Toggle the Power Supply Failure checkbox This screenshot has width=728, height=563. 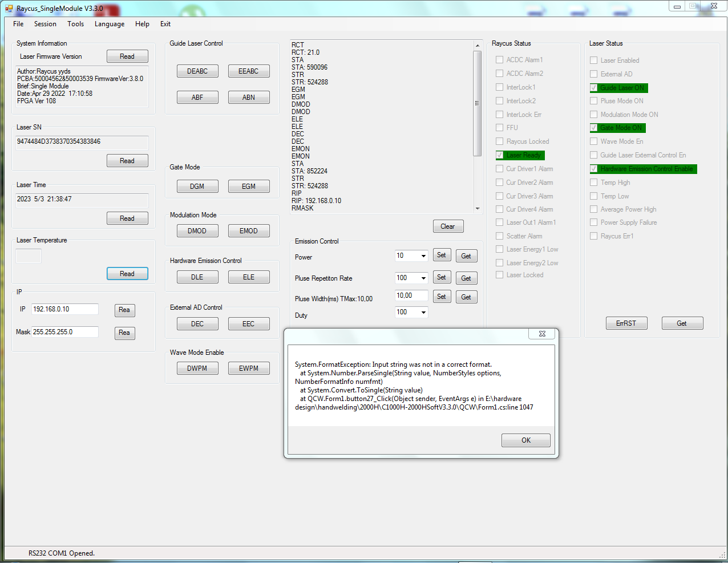click(x=594, y=222)
